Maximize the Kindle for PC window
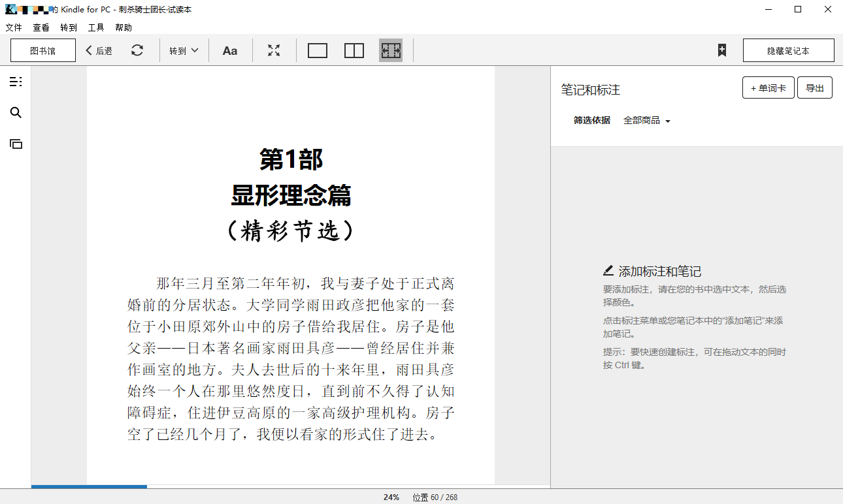This screenshot has height=504, width=843. pyautogui.click(x=798, y=9)
